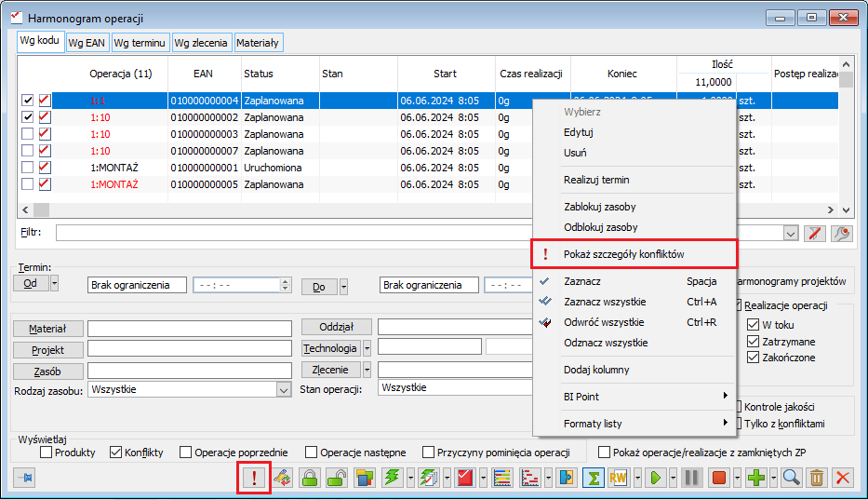868x500 pixels.
Task: Click the red exclamation conflict details toolbar icon
Action: [x=254, y=478]
